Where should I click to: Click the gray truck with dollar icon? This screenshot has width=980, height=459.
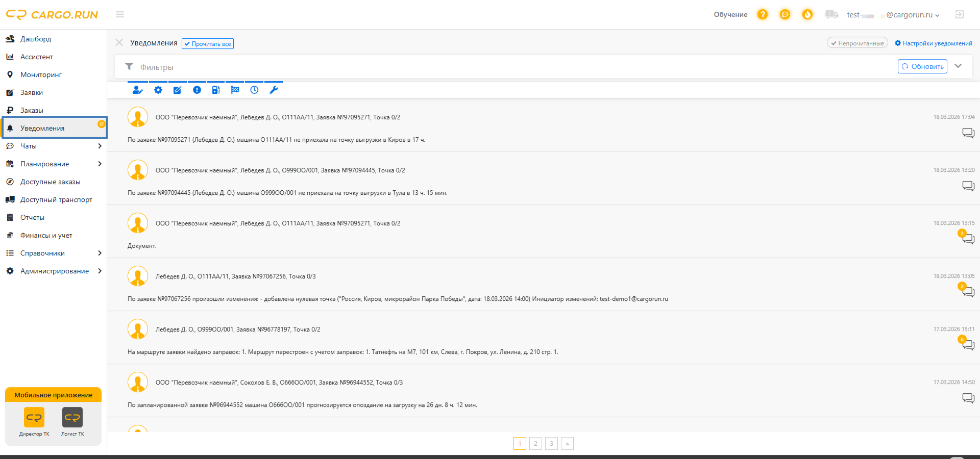(x=831, y=14)
